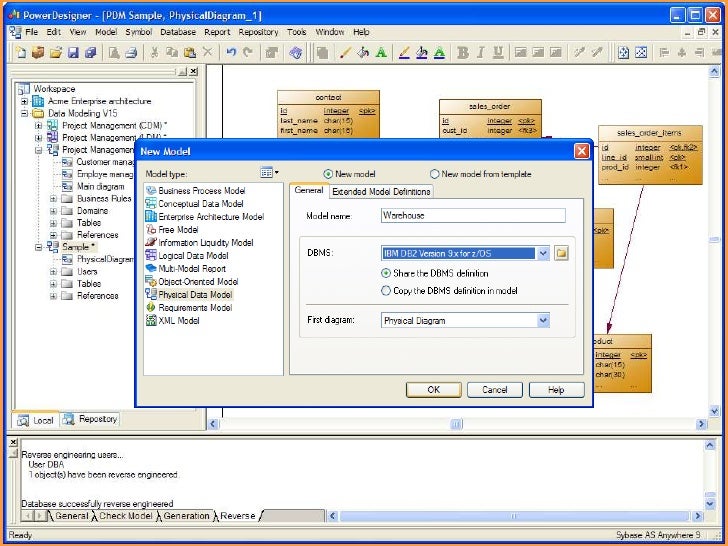Open the Repository menu

[x=258, y=32]
